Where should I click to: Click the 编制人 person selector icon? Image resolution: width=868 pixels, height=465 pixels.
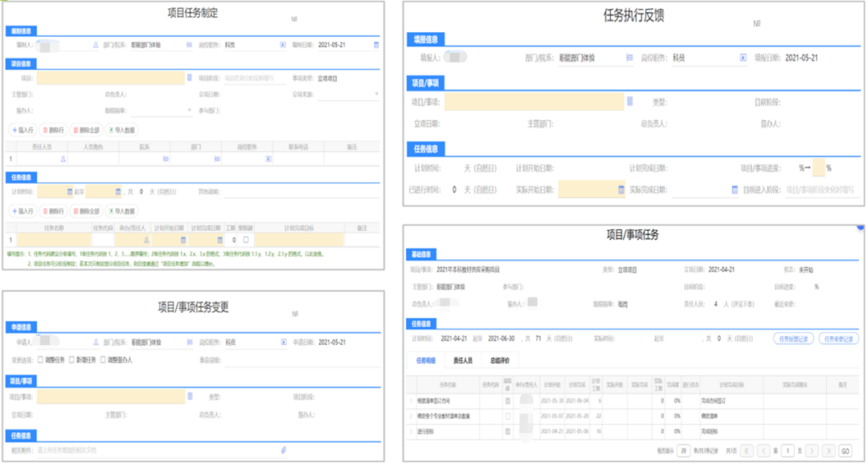point(96,45)
